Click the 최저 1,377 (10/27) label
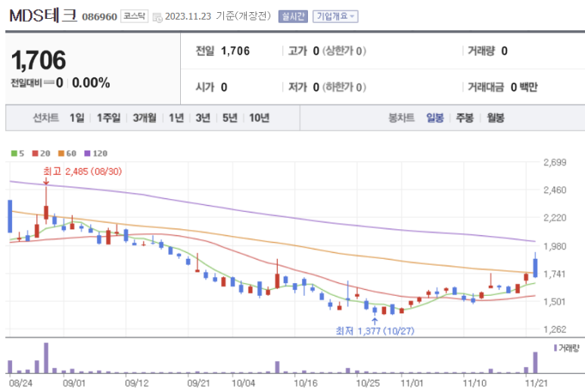Viewport: 585px width, 392px height. (x=375, y=331)
